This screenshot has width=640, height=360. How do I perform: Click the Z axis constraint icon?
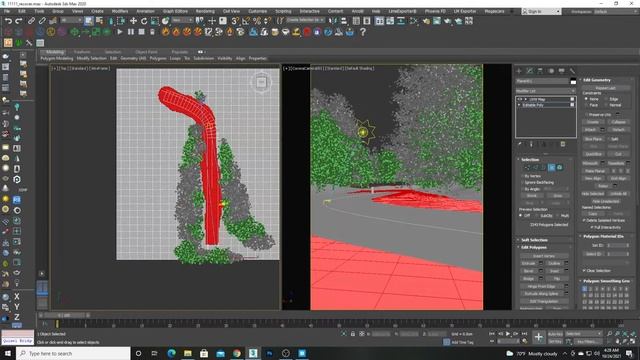pos(17,317)
